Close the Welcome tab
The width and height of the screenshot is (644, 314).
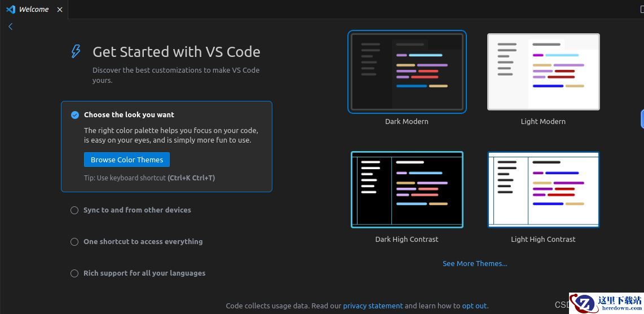pyautogui.click(x=60, y=10)
